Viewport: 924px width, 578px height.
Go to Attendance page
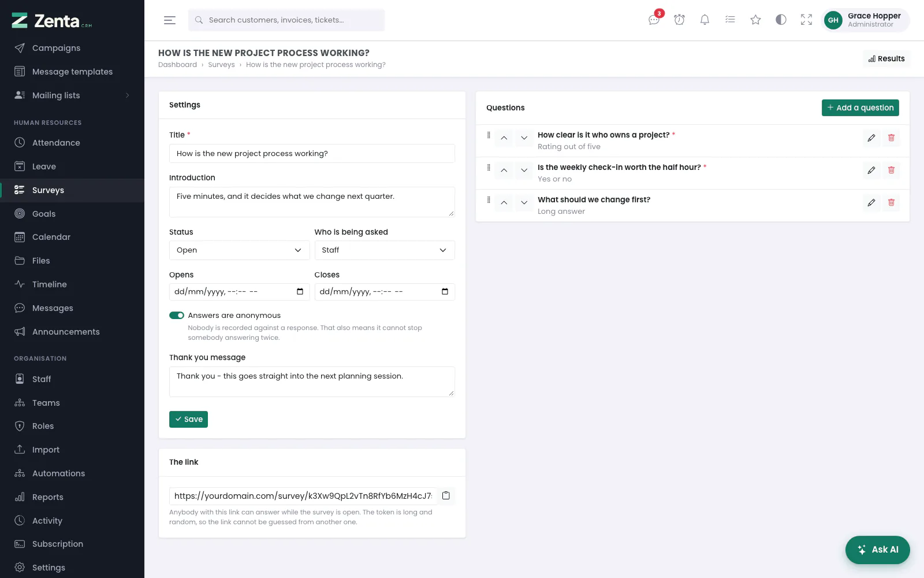pyautogui.click(x=72, y=143)
